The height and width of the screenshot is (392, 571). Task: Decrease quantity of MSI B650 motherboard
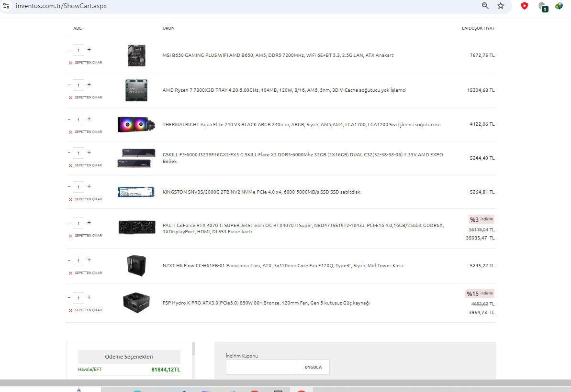point(69,50)
